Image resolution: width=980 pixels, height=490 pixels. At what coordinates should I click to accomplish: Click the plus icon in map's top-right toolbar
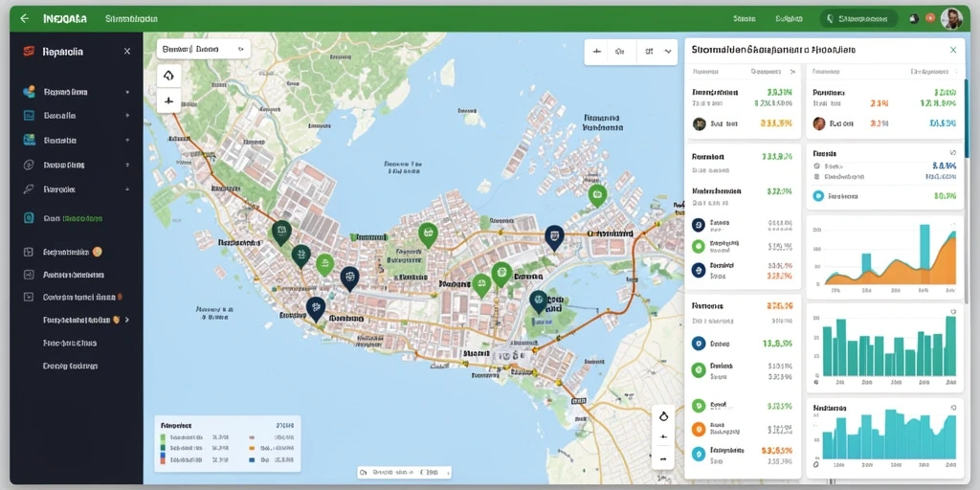[596, 52]
